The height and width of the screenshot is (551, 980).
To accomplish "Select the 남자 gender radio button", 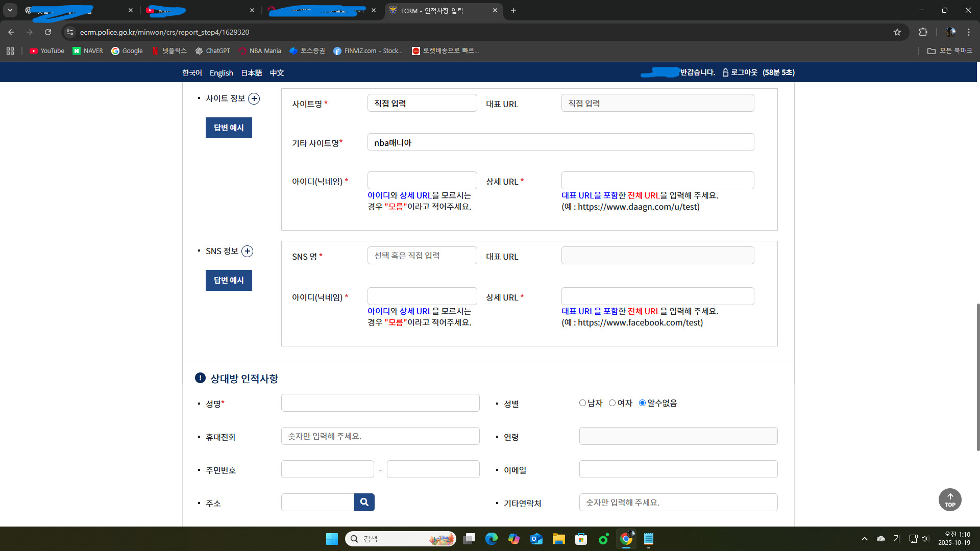I will coord(582,403).
